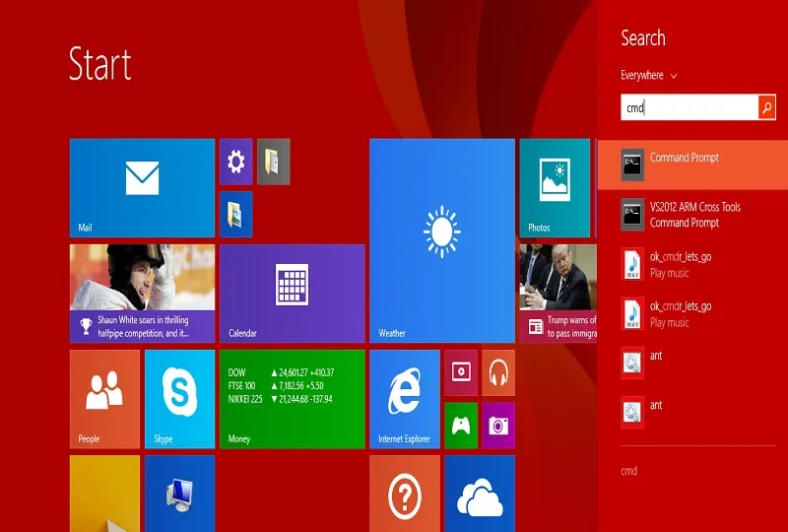Launch Internet Explorer tile
Viewport: 788px width, 532px height.
click(x=405, y=399)
